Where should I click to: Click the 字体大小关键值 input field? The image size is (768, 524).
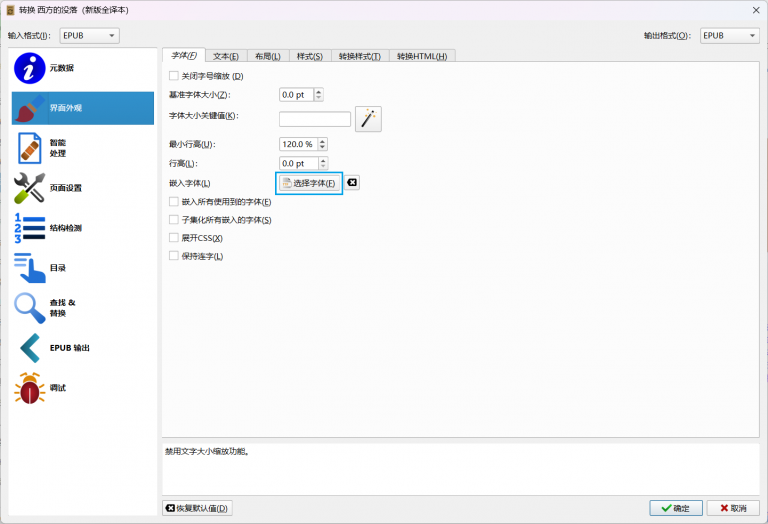click(314, 119)
